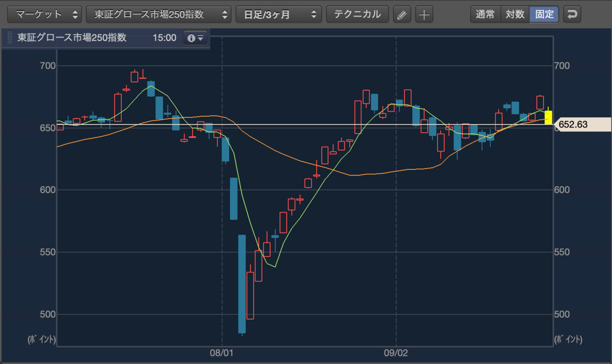Select the yellow latest candlestick
This screenshot has height=364, width=612.
click(548, 117)
